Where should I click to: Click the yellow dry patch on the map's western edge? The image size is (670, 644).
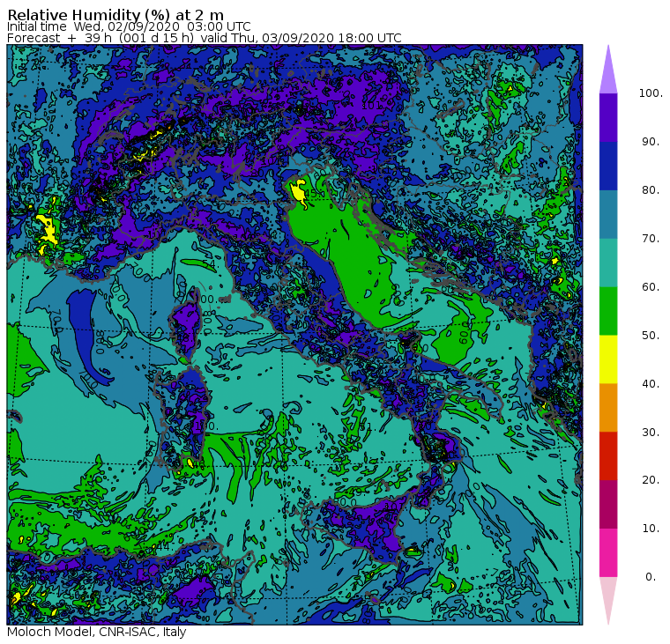click(47, 231)
